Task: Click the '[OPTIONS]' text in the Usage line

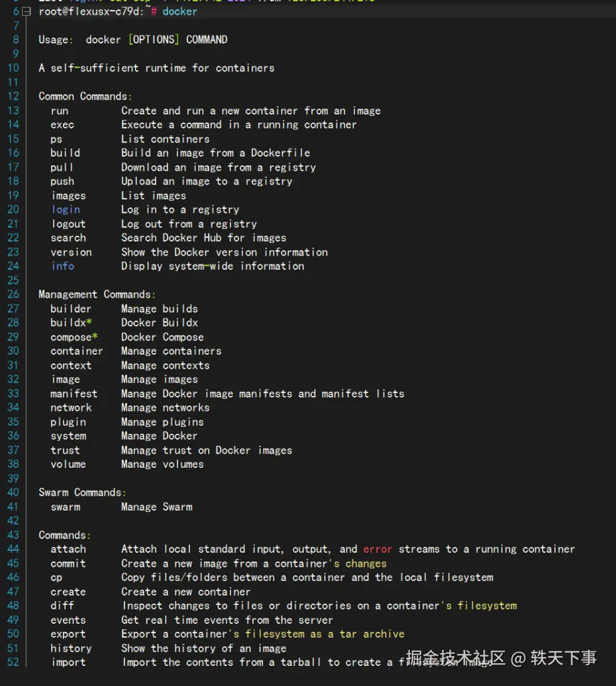Action: click(x=154, y=39)
